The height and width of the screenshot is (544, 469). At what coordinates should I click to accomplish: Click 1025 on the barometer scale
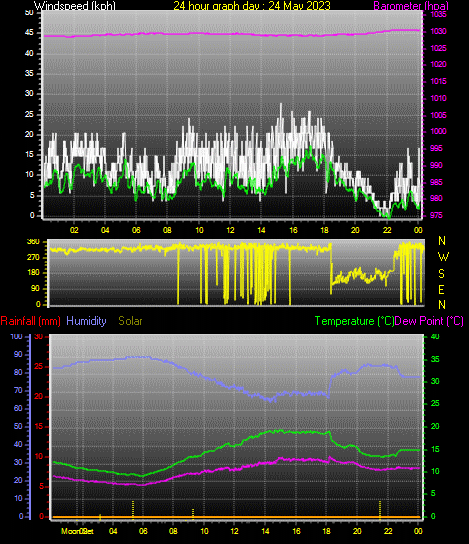point(438,48)
